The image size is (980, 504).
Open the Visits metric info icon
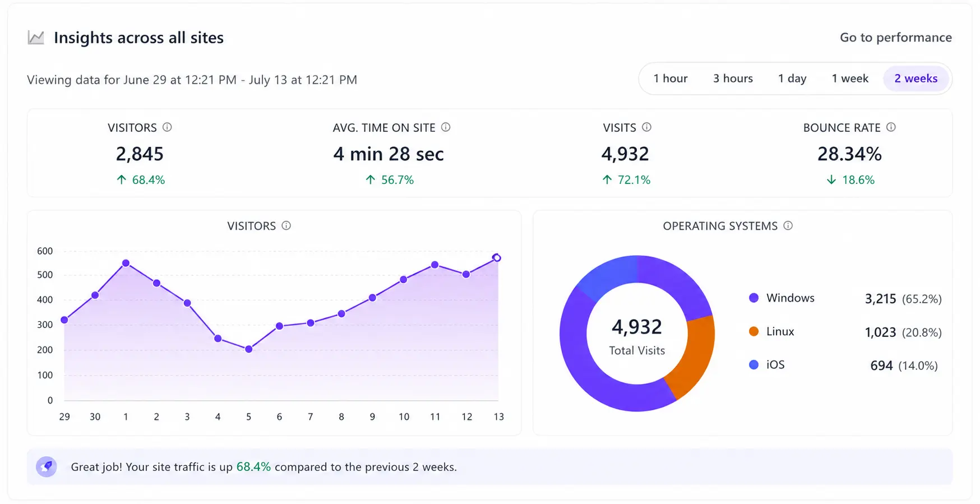[x=646, y=127]
